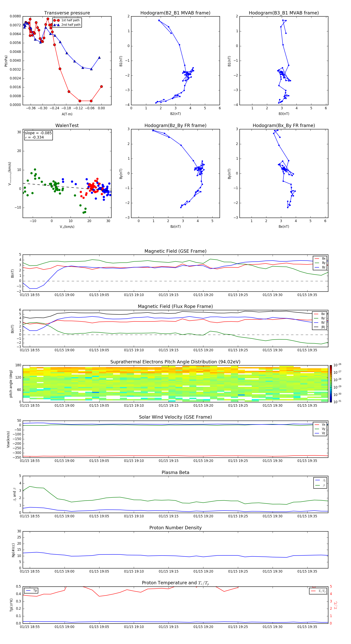Image resolution: width=351 pixels, height=644 pixels.
Task: Click the 'B2(nT)' x-axis label
Action: coord(175,114)
